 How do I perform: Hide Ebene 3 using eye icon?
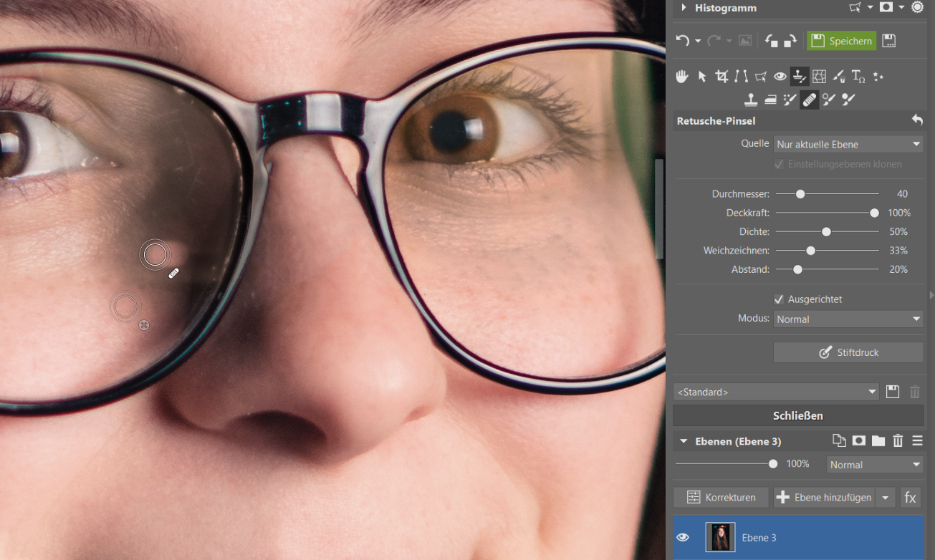coord(683,537)
